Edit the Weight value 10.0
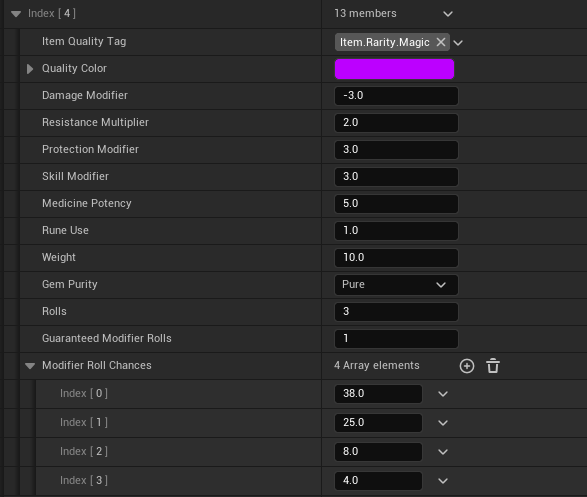This screenshot has width=587, height=497. (x=396, y=257)
